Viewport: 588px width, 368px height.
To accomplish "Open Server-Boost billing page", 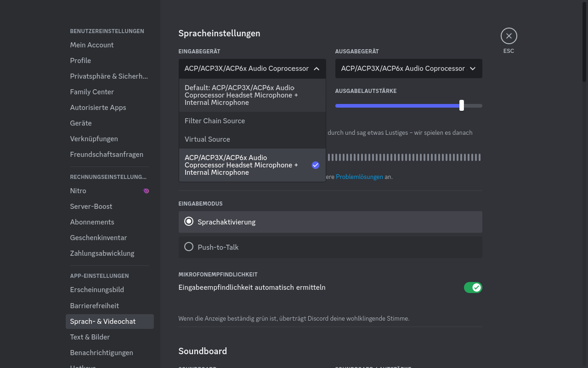I will point(91,207).
